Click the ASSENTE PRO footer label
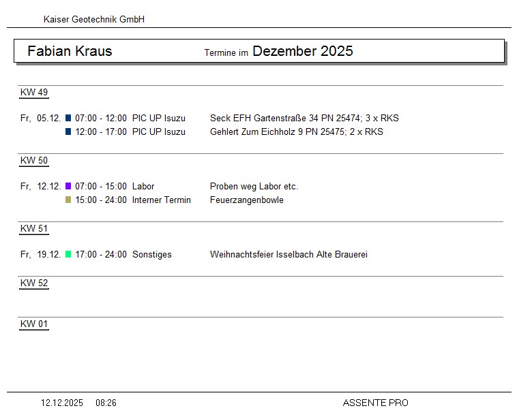Viewport: 532px width, 419px height. [x=375, y=403]
